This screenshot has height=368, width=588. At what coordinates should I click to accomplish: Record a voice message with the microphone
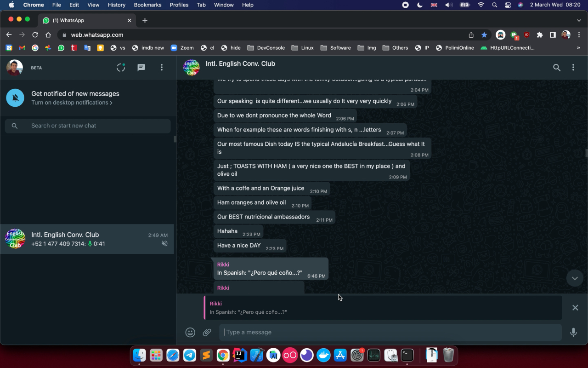573,332
